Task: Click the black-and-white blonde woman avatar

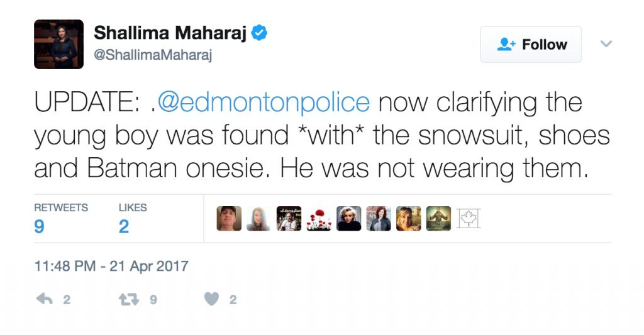Action: point(349,219)
